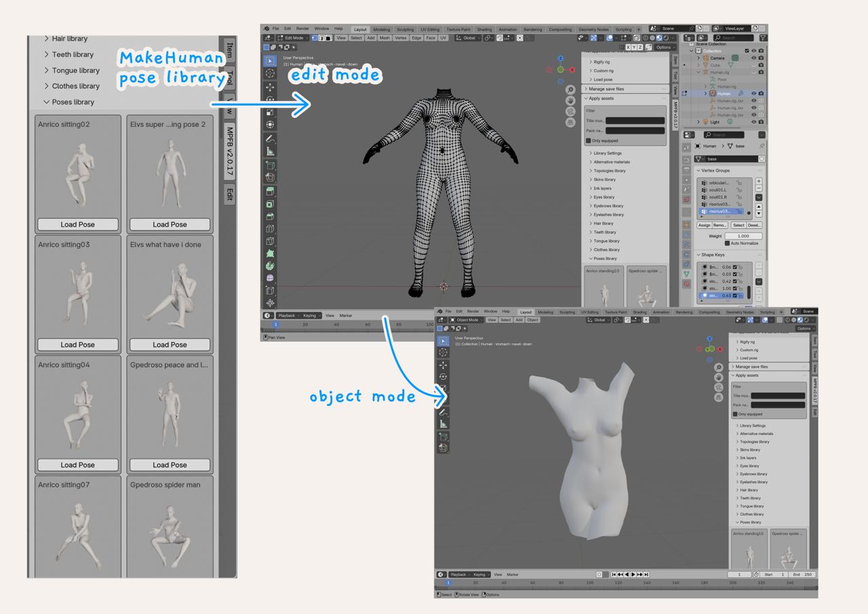Image resolution: width=868 pixels, height=614 pixels.
Task: Expand Manage save files in edit mode window
Action: (x=626, y=89)
